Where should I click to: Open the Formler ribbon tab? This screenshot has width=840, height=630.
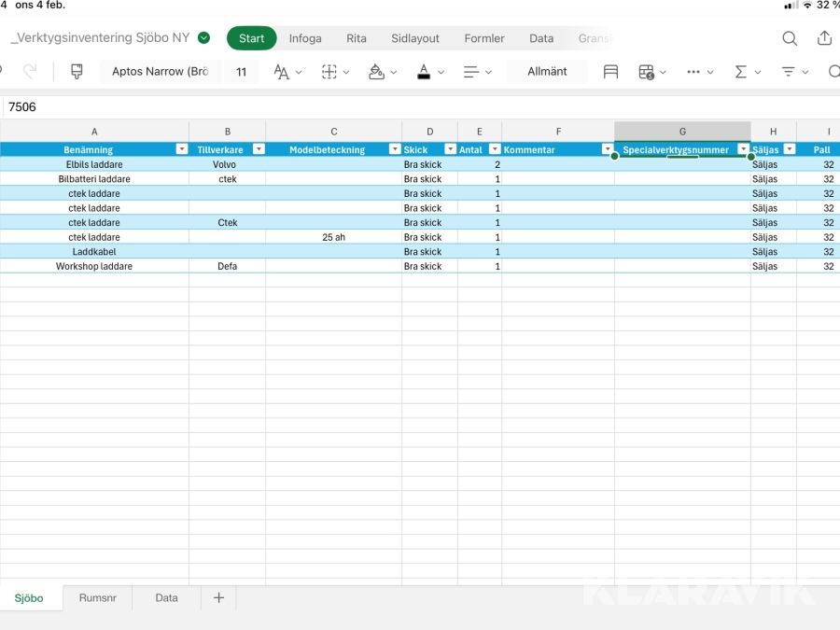pyautogui.click(x=484, y=38)
